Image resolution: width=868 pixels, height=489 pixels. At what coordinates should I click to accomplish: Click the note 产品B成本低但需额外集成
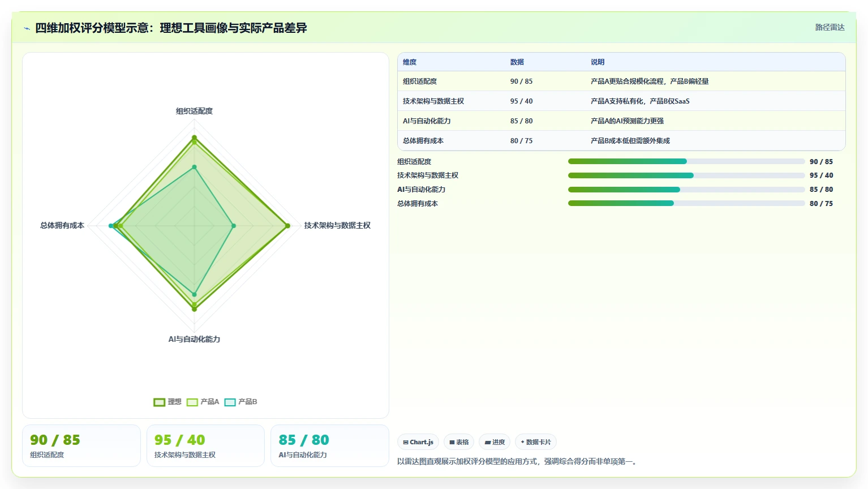(630, 141)
